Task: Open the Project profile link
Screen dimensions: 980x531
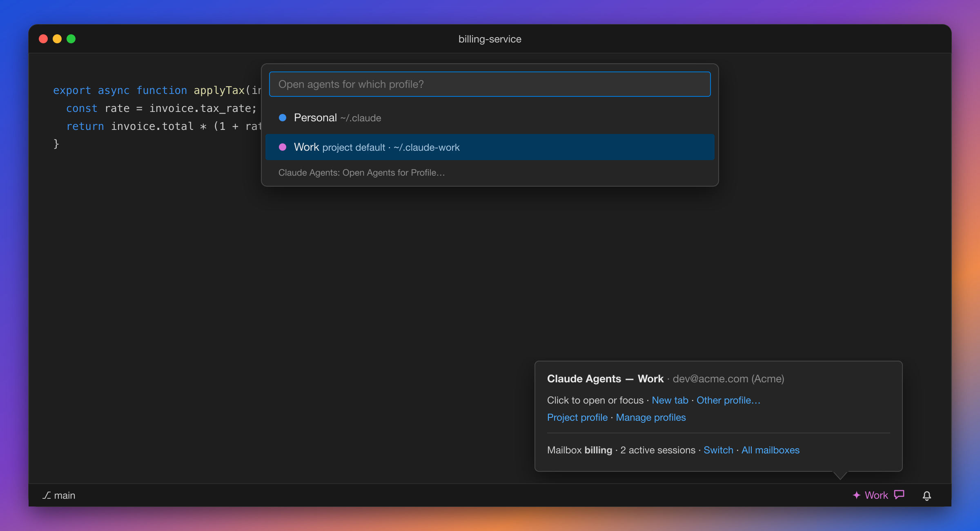Action: 577,417
